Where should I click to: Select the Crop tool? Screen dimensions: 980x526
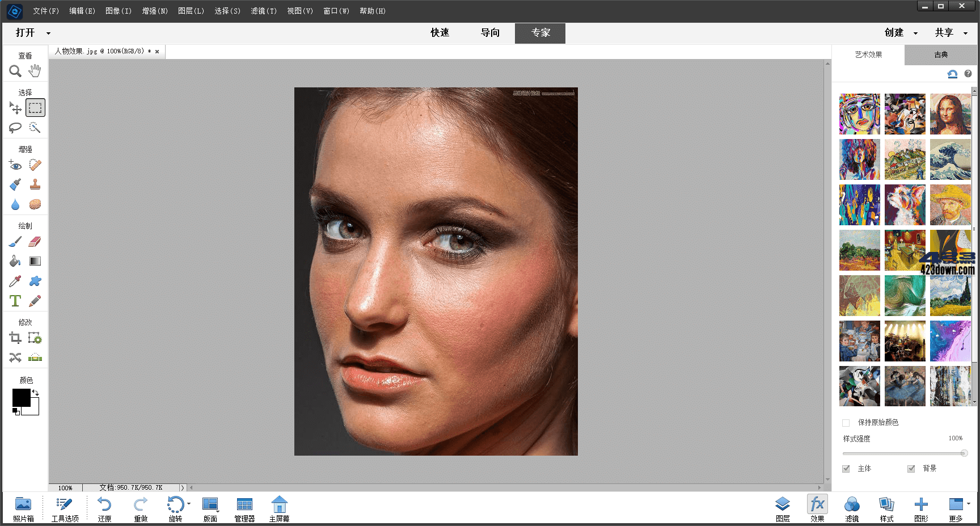click(15, 338)
